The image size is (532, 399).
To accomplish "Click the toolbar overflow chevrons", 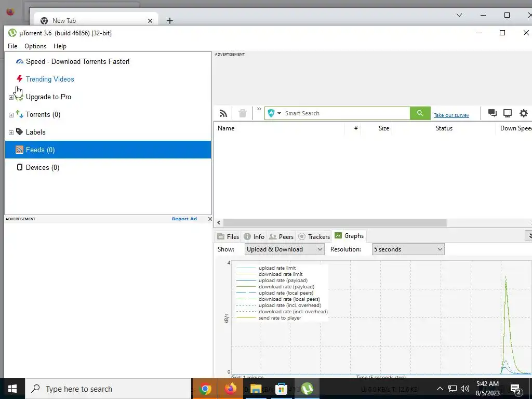I will (259, 109).
